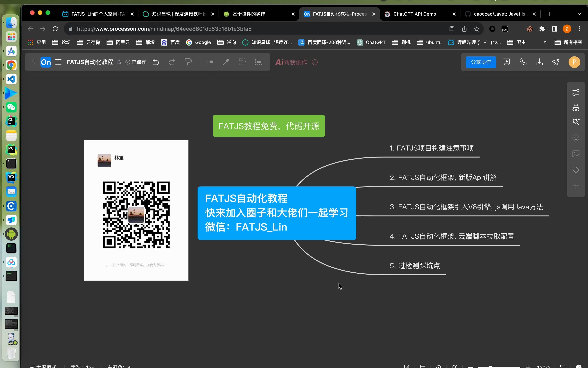Viewport: 588px width, 368px height.
Task: Click the zoom slider handle
Action: (x=491, y=366)
